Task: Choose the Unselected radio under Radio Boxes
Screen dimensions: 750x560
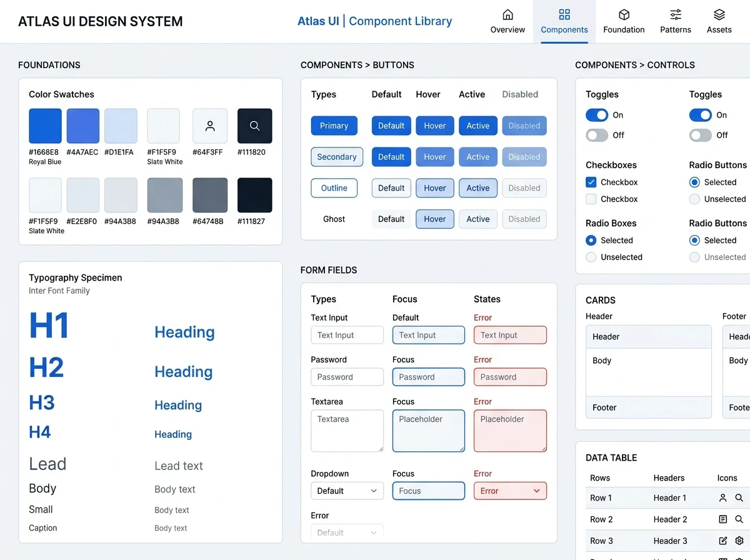Action: [591, 257]
